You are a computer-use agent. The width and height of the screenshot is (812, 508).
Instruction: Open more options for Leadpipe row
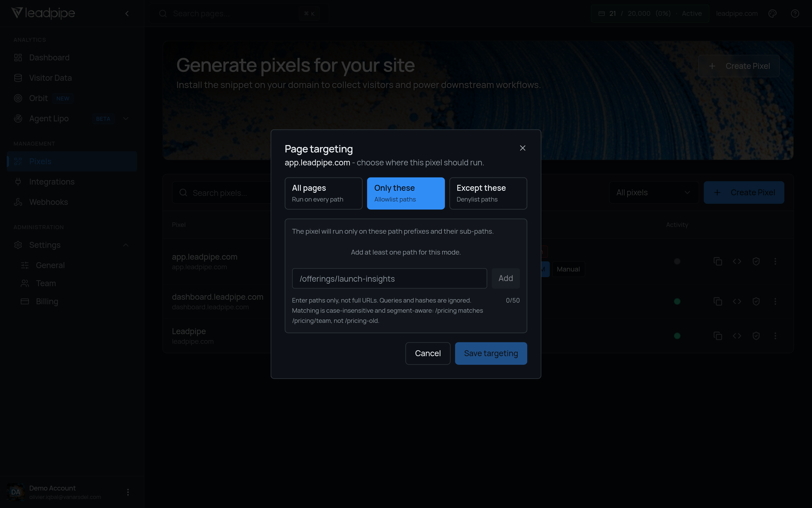point(775,336)
